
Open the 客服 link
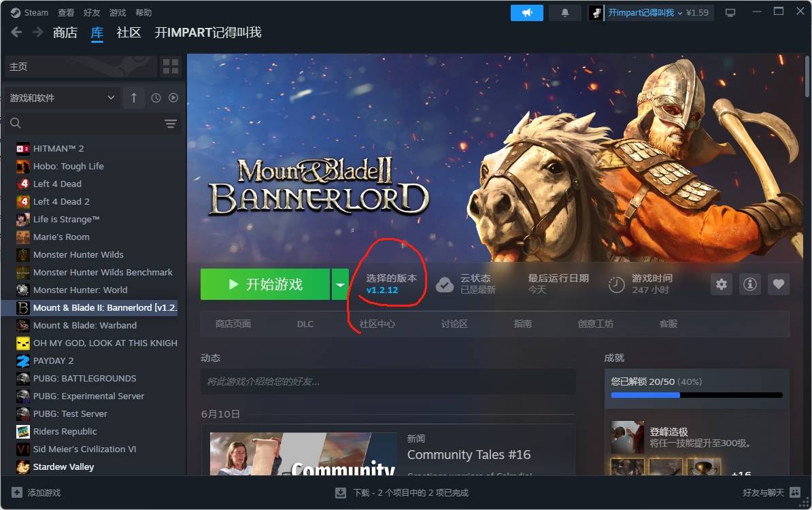pyautogui.click(x=668, y=324)
